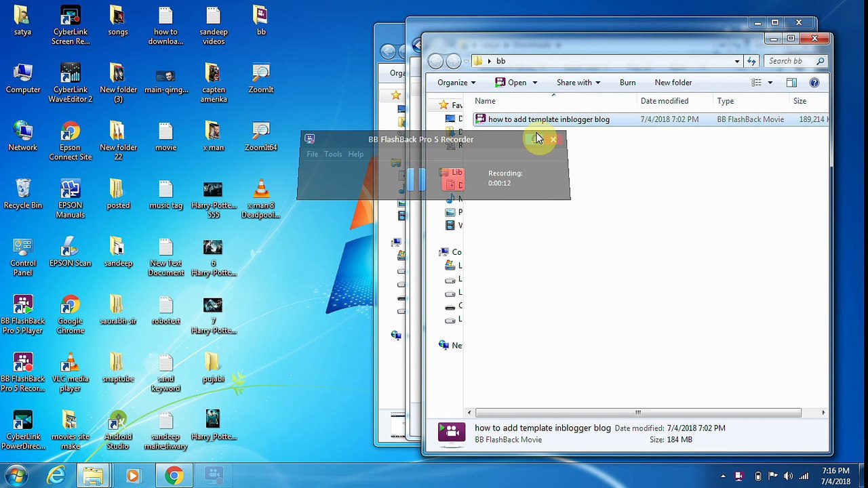868x488 pixels.
Task: Click the Back arrow in bb Explorer window
Action: pos(436,61)
